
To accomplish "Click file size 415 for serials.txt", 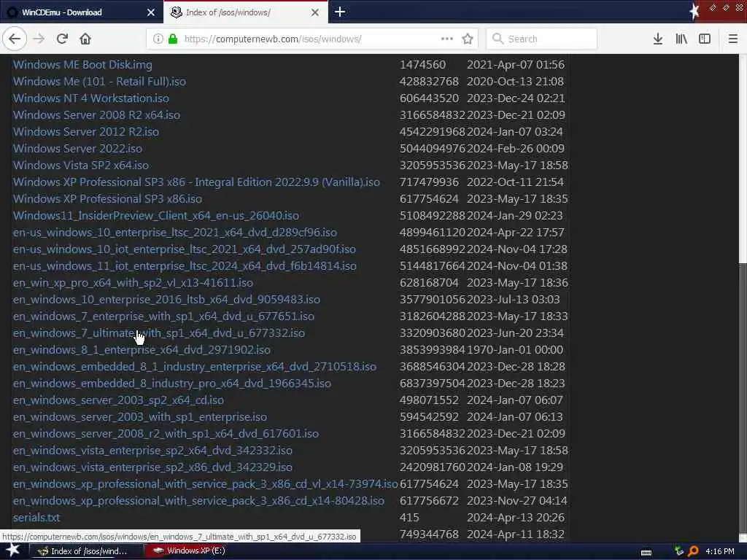I will 409,518.
